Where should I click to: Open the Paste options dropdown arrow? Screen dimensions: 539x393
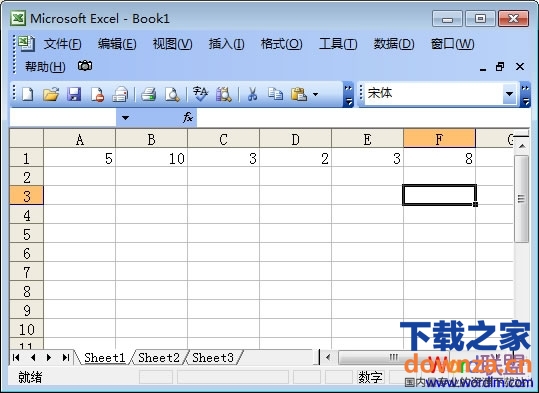(315, 94)
